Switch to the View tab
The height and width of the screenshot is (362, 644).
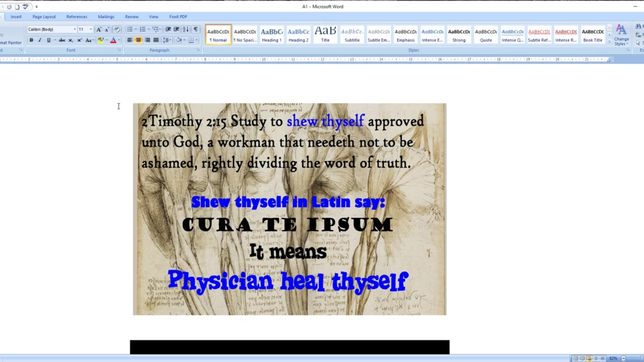click(x=153, y=17)
